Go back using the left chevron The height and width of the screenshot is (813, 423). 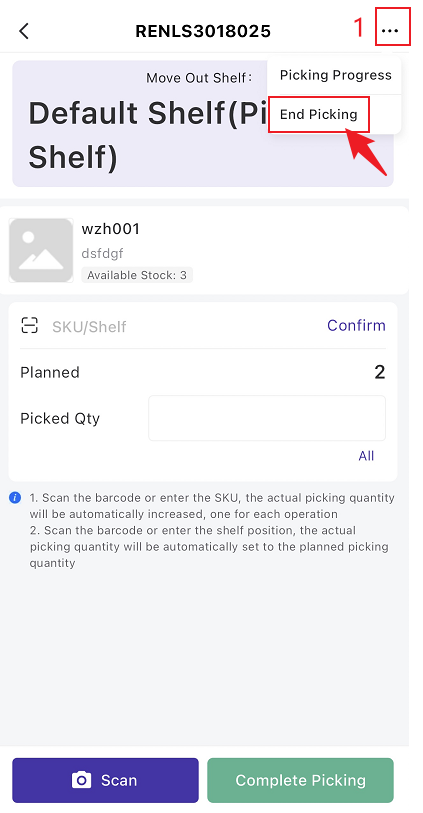24,31
